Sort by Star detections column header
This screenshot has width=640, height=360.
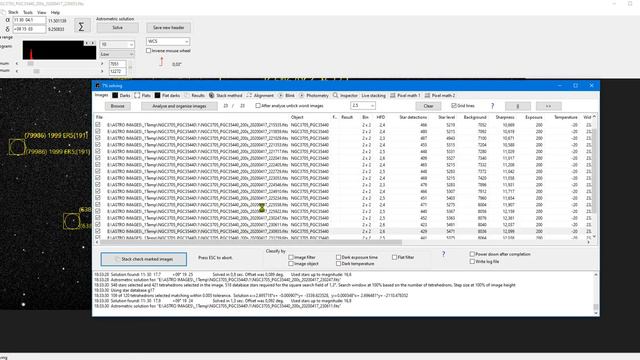413,117
